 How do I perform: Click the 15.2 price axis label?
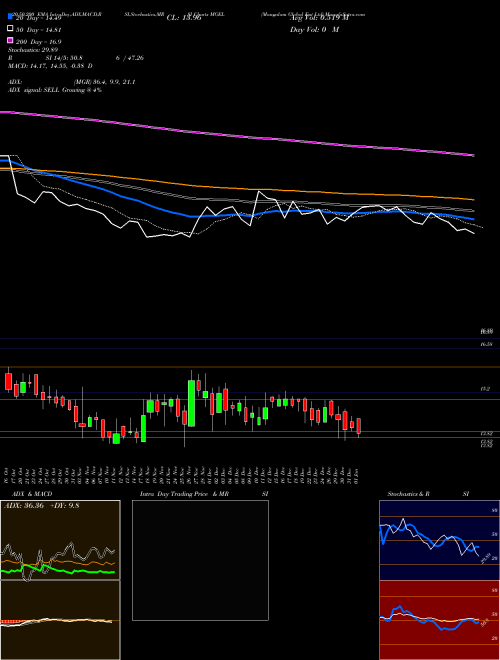click(x=485, y=389)
